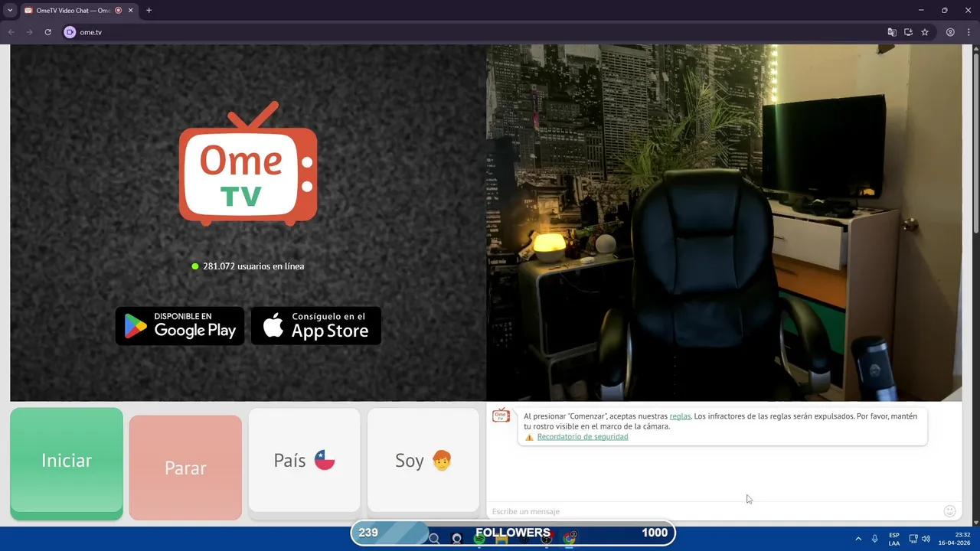This screenshot has height=551, width=980.
Task: Click the Chile flag icon
Action: [325, 460]
